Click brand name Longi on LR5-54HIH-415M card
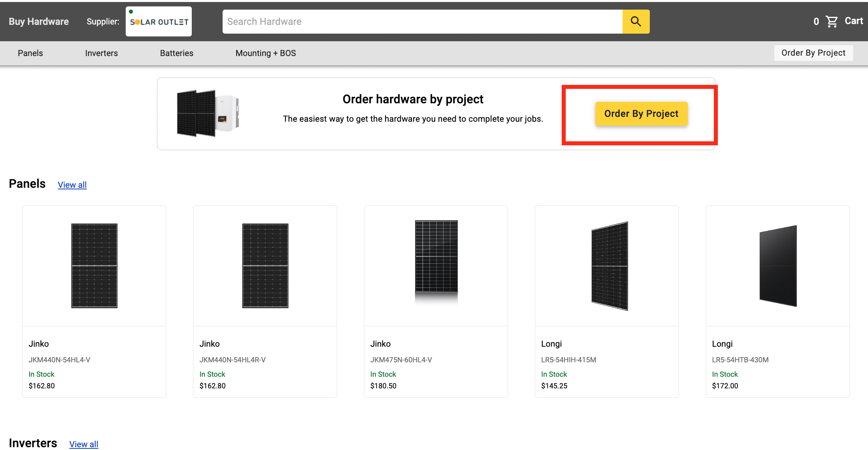This screenshot has width=868, height=450. point(551,344)
